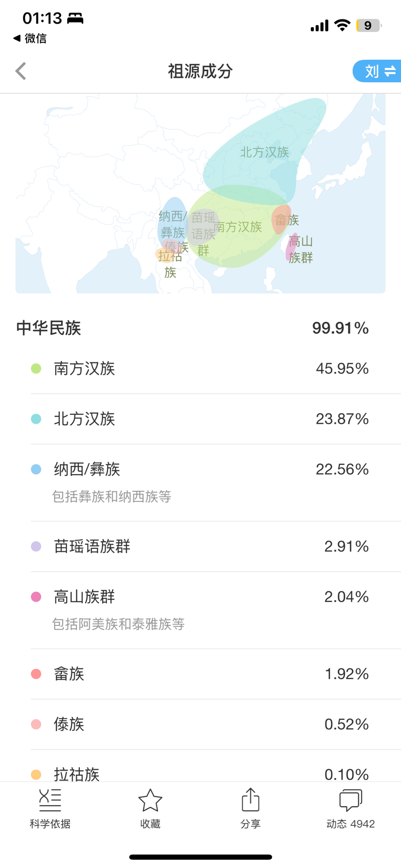Tap the 分享 share icon
401x868 pixels.
250,800
